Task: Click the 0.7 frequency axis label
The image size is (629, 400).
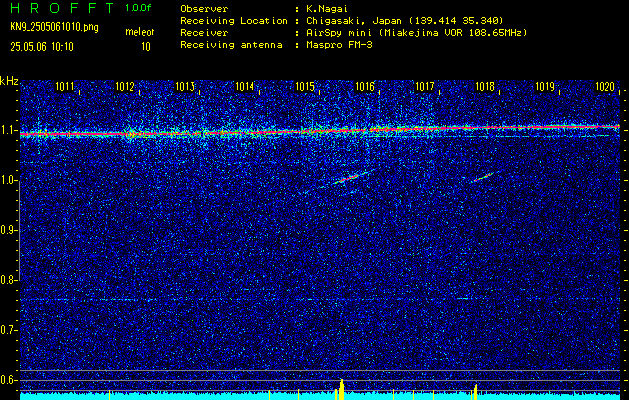Action: 8,330
